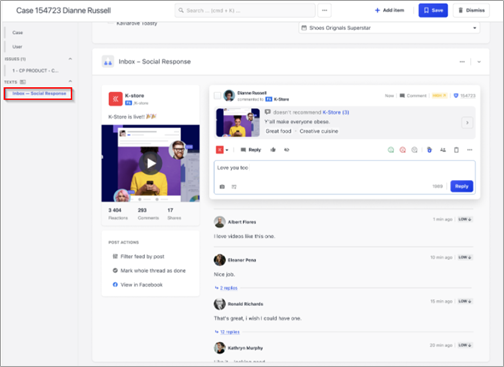504x367 pixels.
Task: Click the blue Reply send button
Action: (462, 186)
